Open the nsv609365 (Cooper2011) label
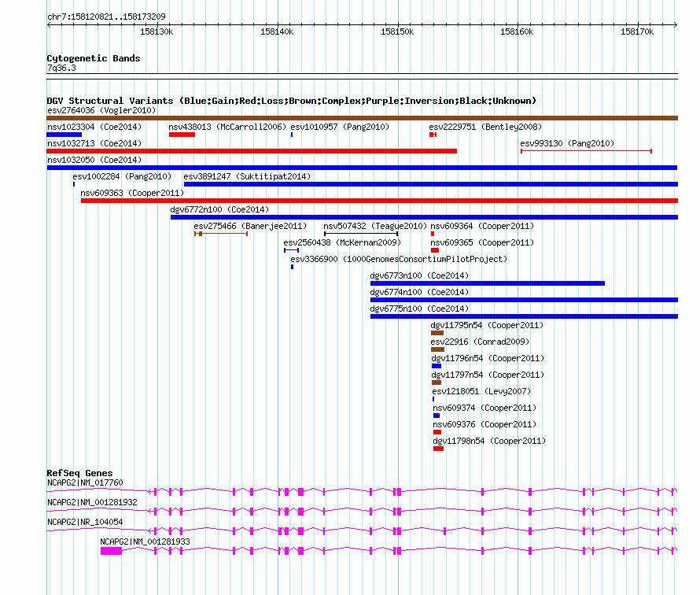Image resolution: width=700 pixels, height=595 pixels. pos(482,242)
